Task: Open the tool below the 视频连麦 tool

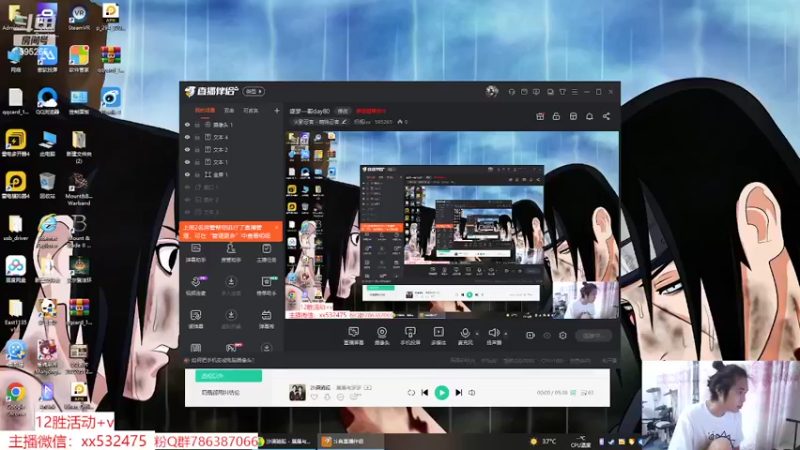Action: [x=196, y=319]
